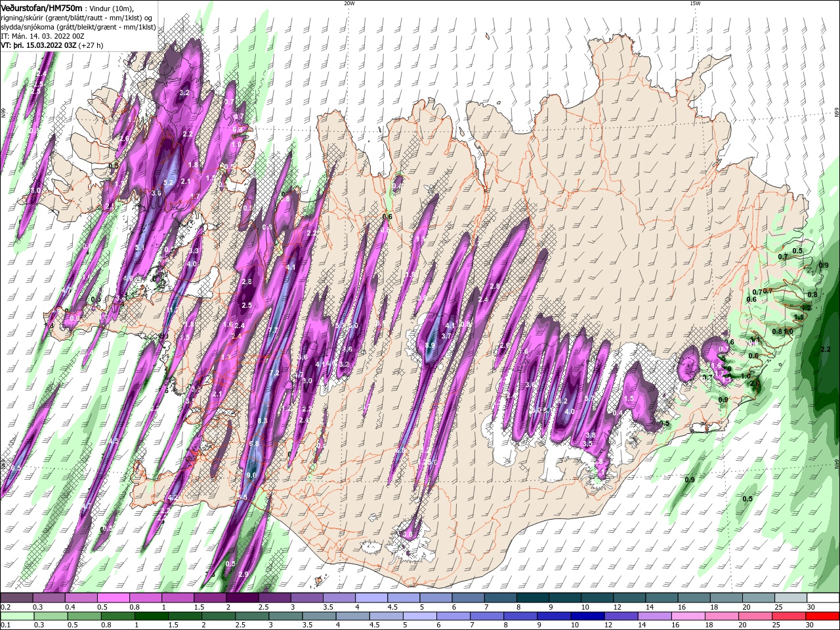Pick the top-row dark mauve swatch starting at 0.2
840x630 pixels.
[x=16, y=598]
